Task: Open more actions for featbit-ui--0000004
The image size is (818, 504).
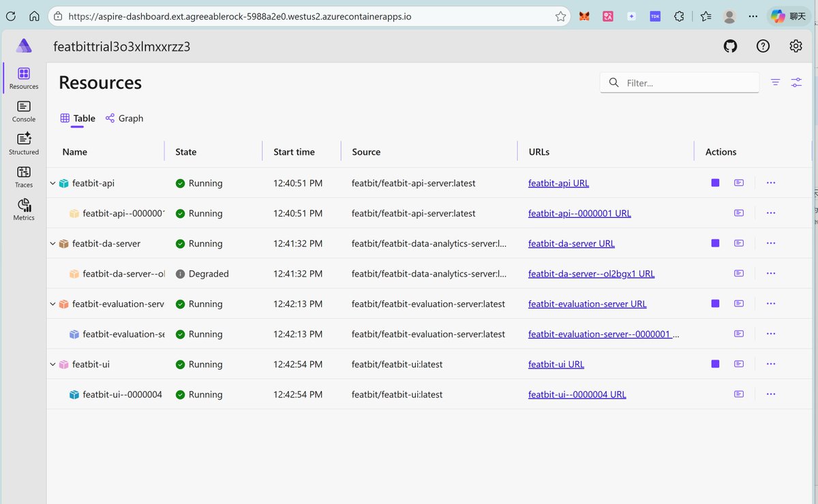Action: tap(771, 394)
